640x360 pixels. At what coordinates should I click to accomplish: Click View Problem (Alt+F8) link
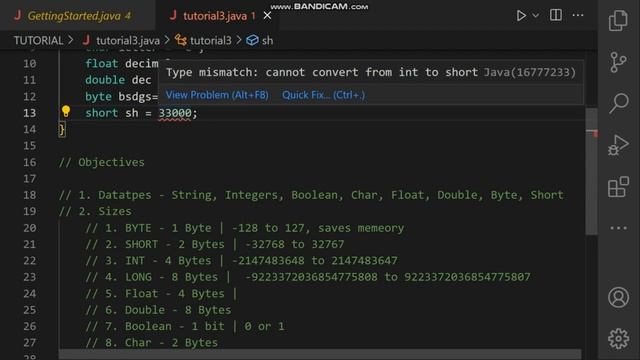(217, 95)
